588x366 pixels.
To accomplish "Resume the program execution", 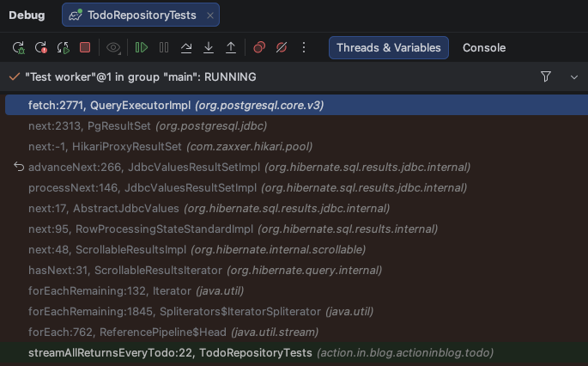I will click(x=142, y=47).
